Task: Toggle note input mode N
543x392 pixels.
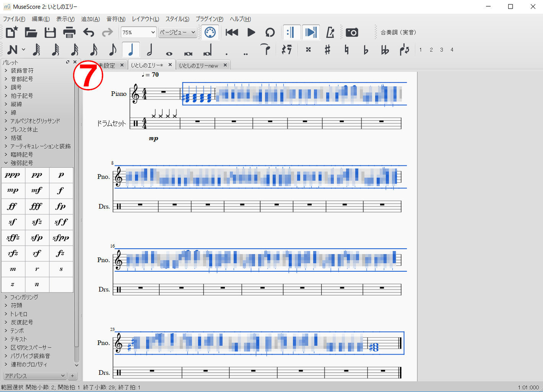Action: coord(12,50)
